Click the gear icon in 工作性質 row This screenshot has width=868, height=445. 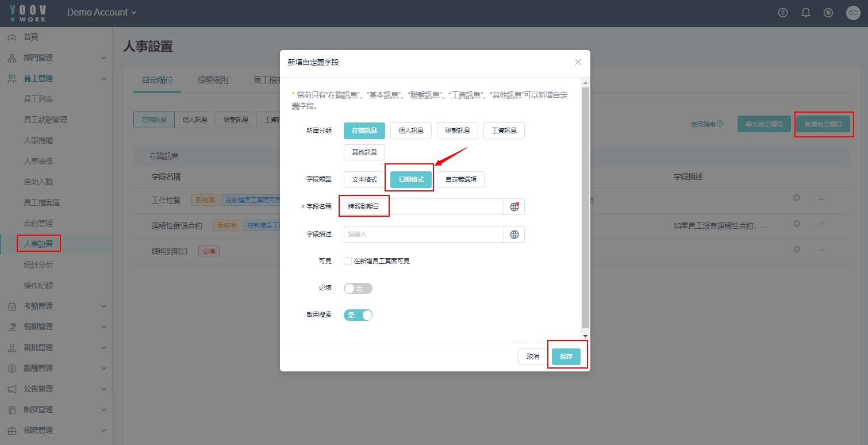(796, 198)
